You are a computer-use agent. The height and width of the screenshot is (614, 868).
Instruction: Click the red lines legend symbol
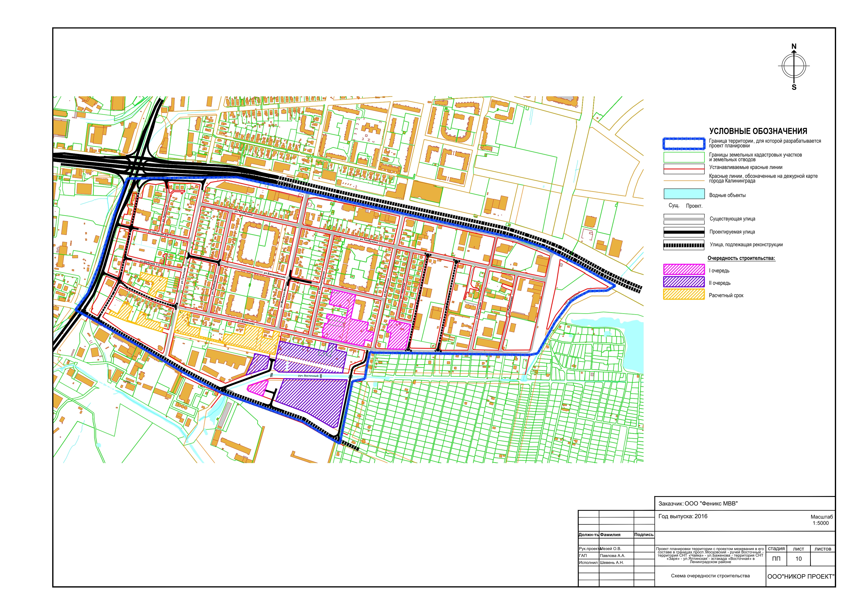tap(684, 169)
